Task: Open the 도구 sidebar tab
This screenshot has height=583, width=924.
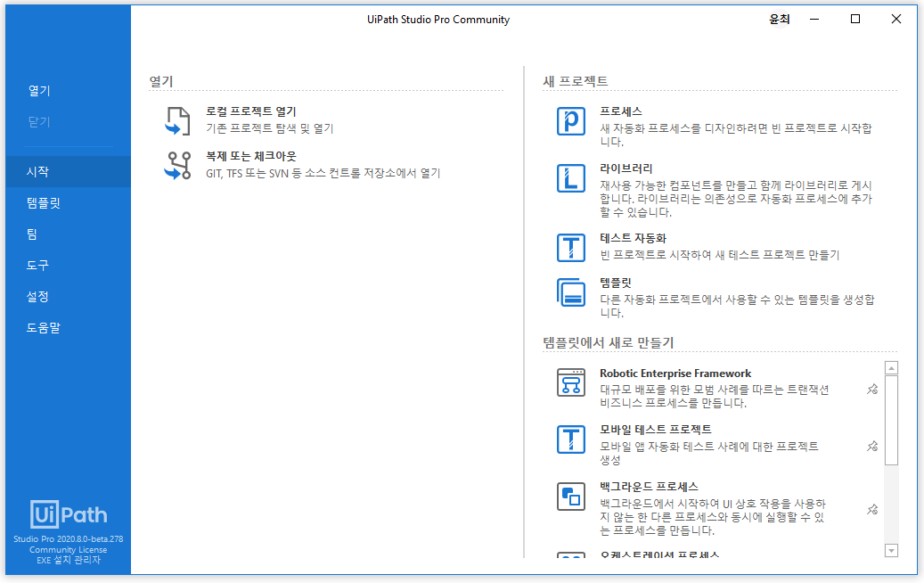Action: coord(68,266)
